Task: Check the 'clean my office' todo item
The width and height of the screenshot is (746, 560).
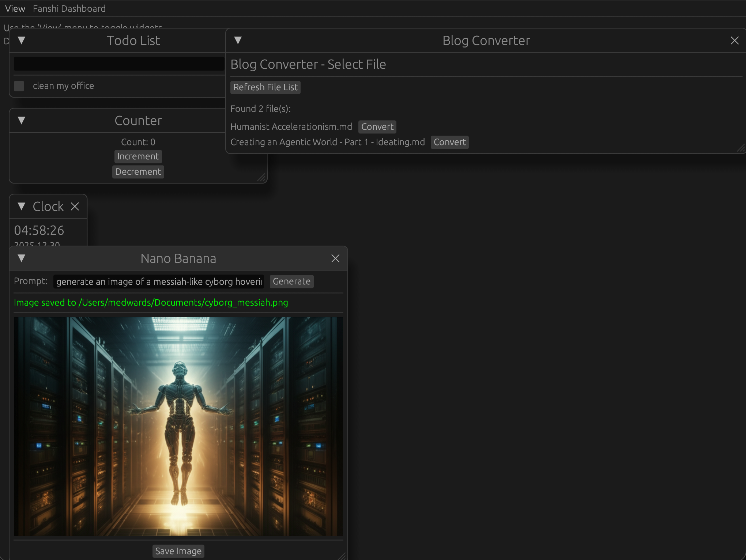Action: [19, 86]
